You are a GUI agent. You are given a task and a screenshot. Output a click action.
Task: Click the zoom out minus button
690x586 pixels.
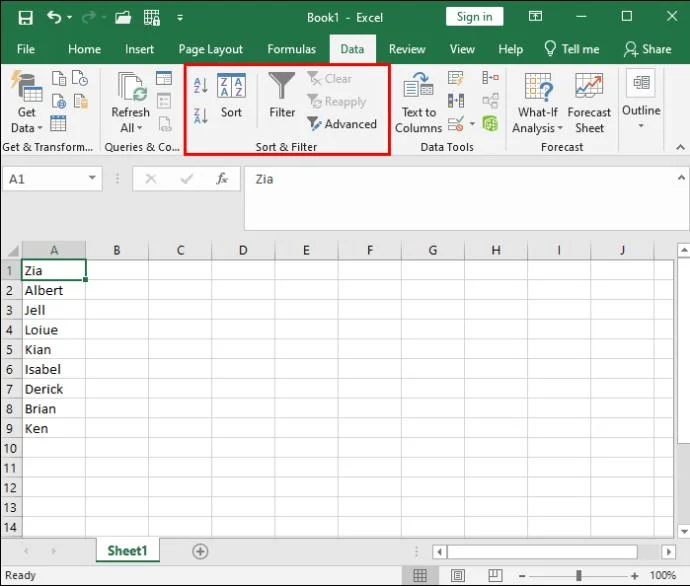coord(522,575)
